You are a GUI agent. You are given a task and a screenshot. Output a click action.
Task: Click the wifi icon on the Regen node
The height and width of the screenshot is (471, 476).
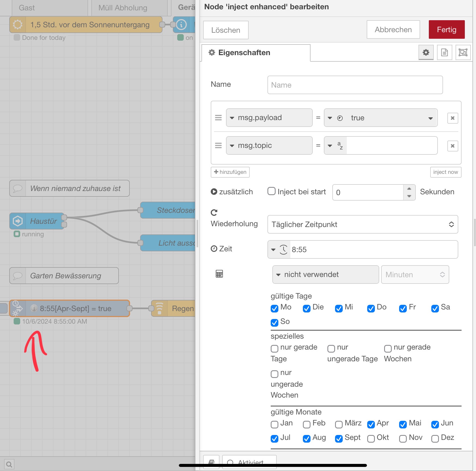[x=159, y=308]
